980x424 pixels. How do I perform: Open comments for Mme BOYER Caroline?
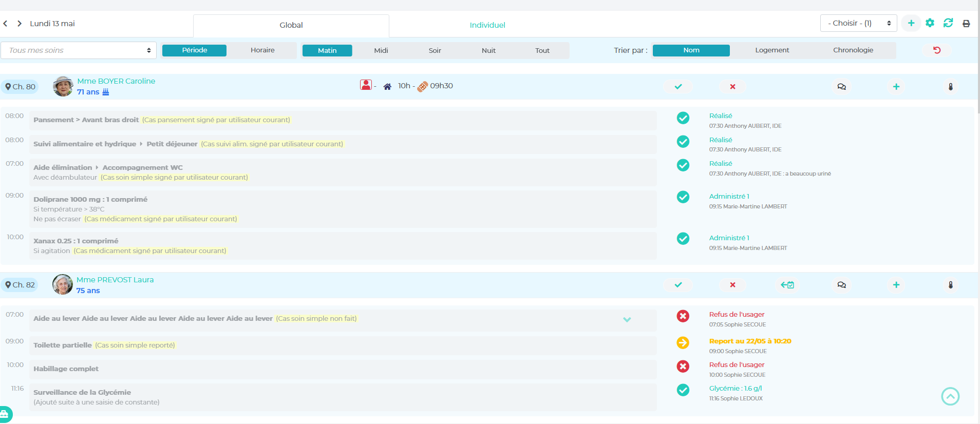click(841, 87)
